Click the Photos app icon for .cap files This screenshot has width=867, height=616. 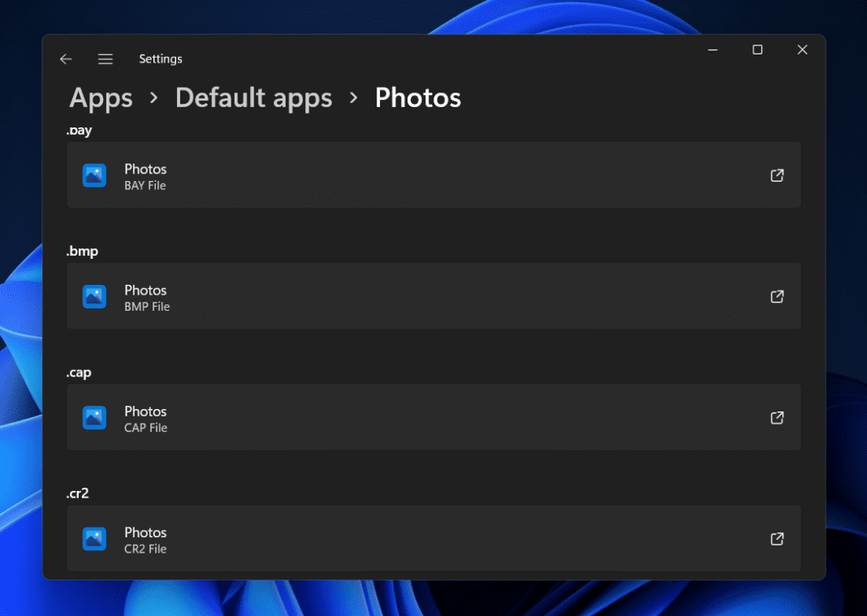[94, 417]
